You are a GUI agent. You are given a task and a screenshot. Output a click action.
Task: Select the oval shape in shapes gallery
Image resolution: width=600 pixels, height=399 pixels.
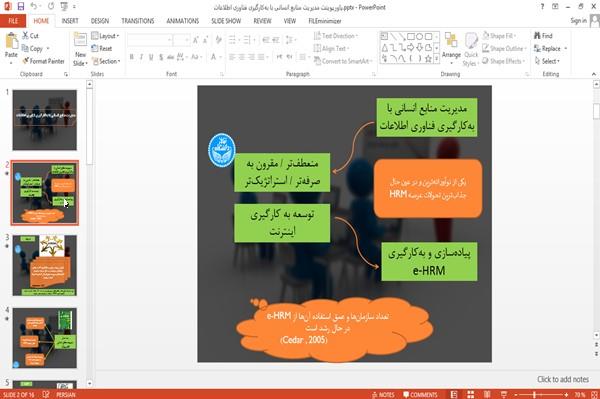[419, 37]
